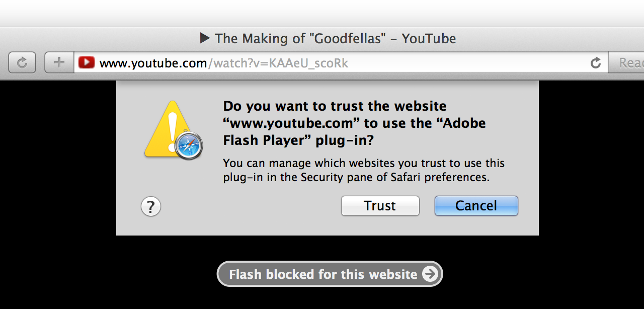Click the Safari compass badge on warning icon
Image resolution: width=644 pixels, height=309 pixels.
(190, 146)
